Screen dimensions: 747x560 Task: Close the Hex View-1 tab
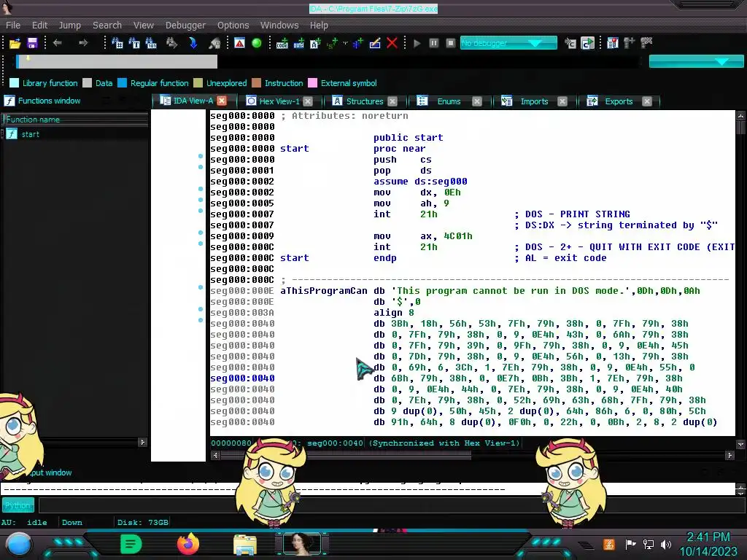pos(308,101)
